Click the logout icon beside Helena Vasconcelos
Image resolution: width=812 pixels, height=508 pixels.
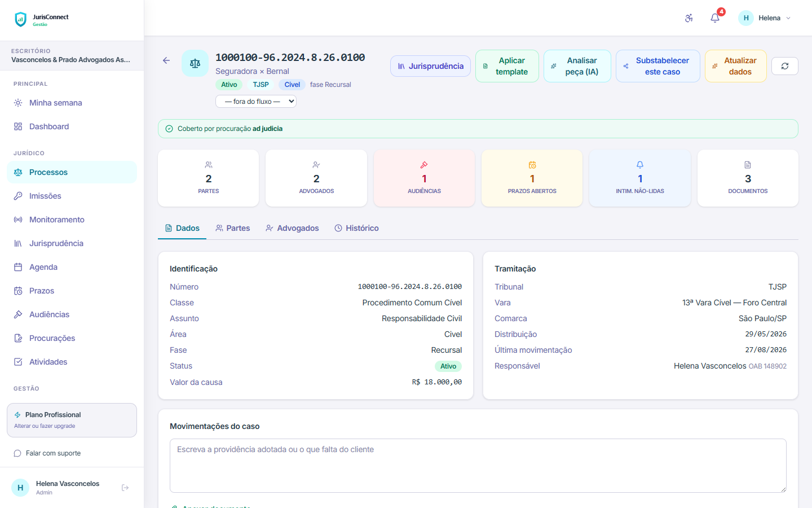[x=125, y=488]
